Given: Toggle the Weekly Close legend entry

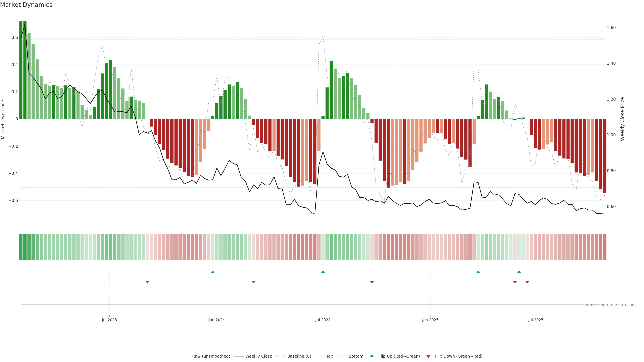Looking at the screenshot, I should click(258, 356).
